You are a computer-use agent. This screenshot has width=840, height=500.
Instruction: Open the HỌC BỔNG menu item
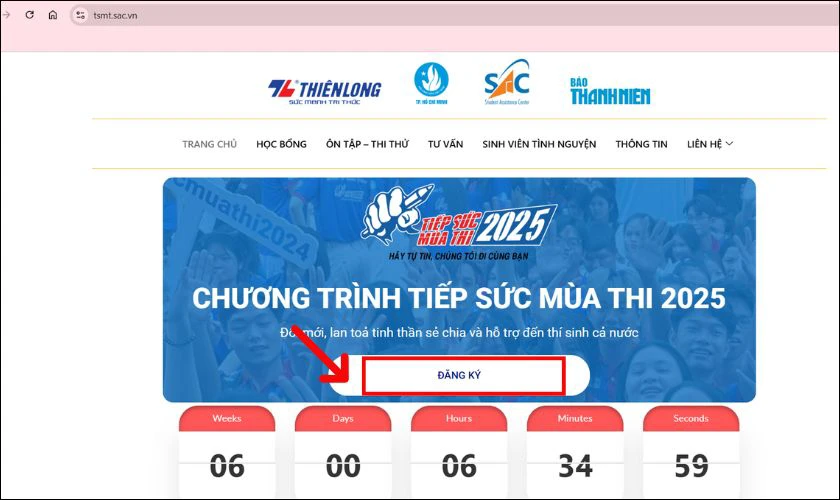[x=281, y=144]
